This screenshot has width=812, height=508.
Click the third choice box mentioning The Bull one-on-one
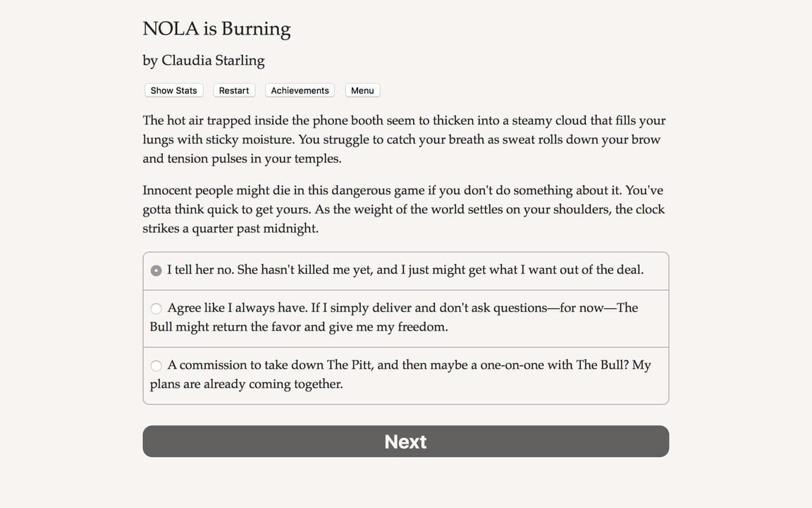(405, 374)
